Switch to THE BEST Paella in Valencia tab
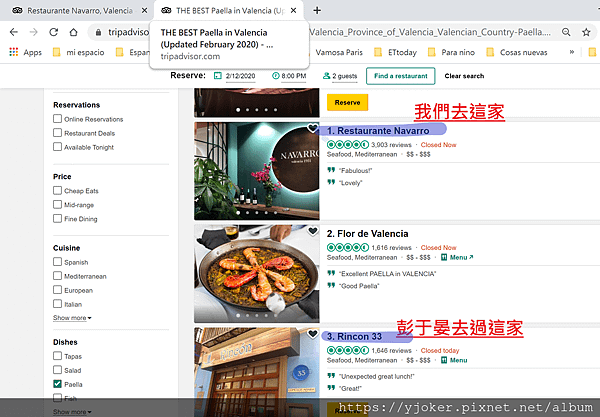Image resolution: width=600 pixels, height=417 pixels. tap(228, 11)
